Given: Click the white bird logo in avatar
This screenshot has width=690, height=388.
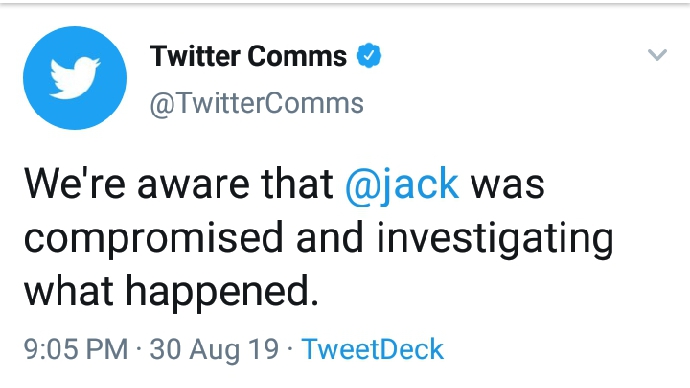Looking at the screenshot, I should tap(75, 77).
